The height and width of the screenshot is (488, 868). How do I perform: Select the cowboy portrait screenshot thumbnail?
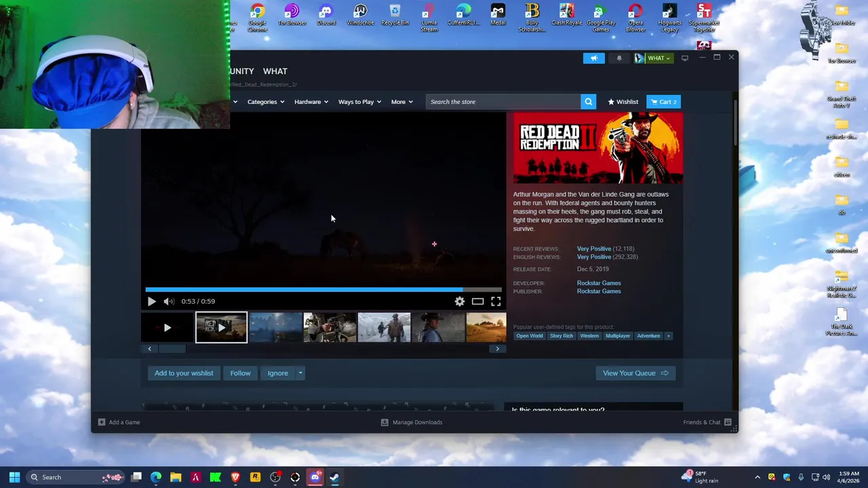(438, 327)
